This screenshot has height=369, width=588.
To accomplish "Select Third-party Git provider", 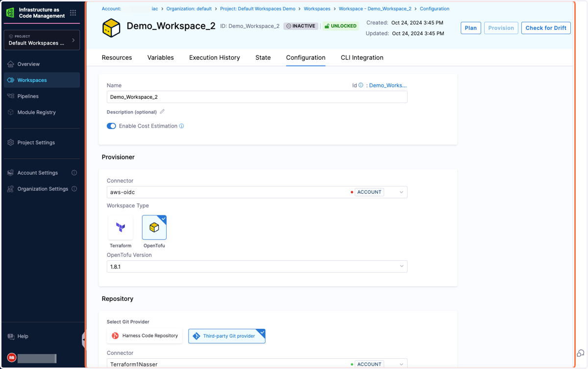I will click(227, 336).
